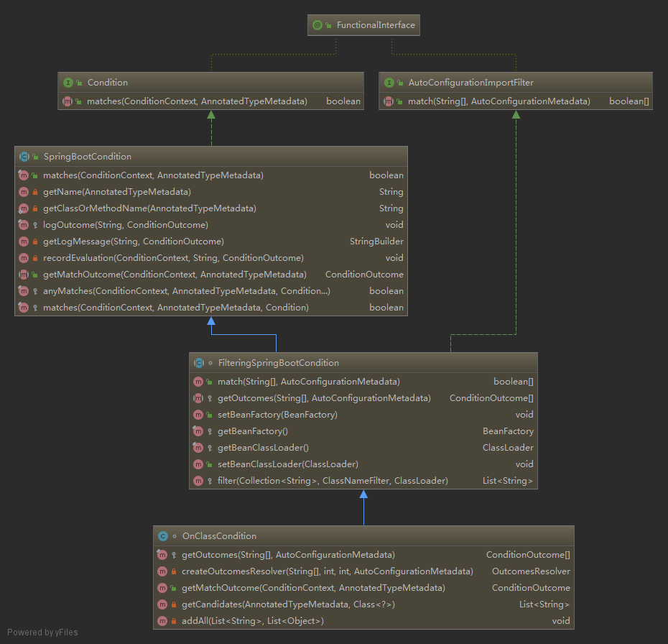Image resolution: width=668 pixels, height=644 pixels.
Task: Click the method icon beside setBeanClassLoader(ClassLoader)
Action: pyautogui.click(x=198, y=464)
